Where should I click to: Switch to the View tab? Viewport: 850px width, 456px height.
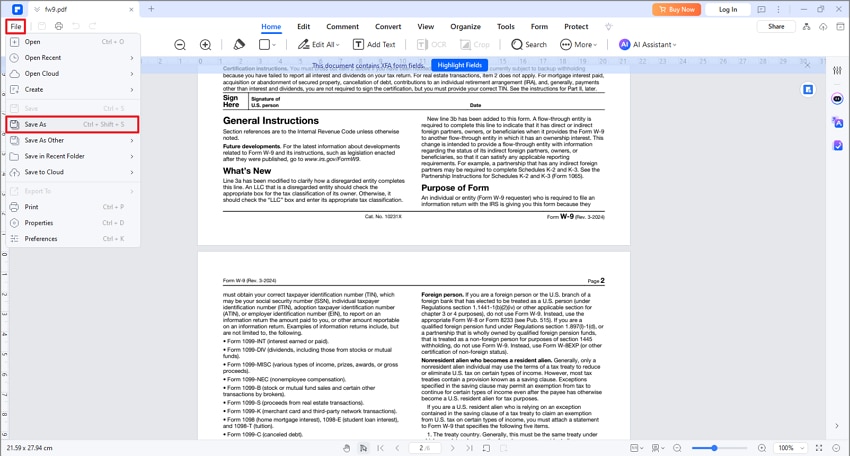click(x=426, y=27)
